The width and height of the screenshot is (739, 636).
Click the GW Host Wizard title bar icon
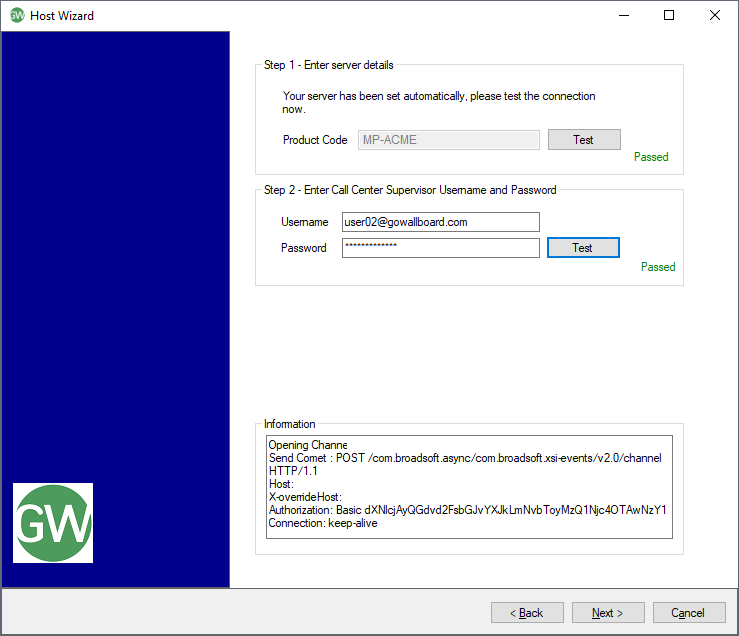[17, 15]
